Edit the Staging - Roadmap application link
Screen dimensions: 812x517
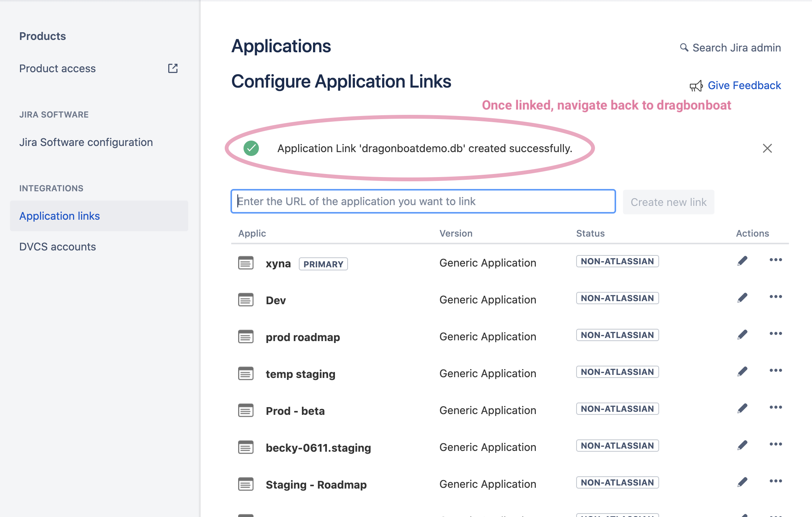pyautogui.click(x=742, y=482)
